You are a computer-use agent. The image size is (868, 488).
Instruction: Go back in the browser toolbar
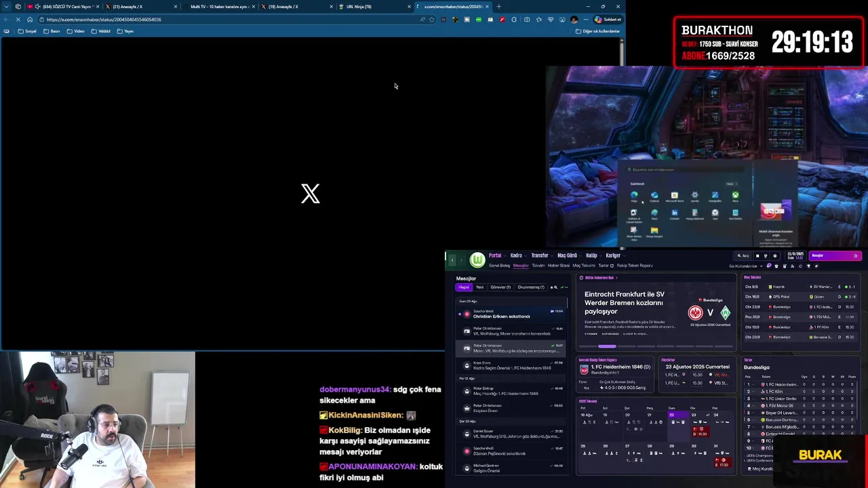click(x=7, y=20)
